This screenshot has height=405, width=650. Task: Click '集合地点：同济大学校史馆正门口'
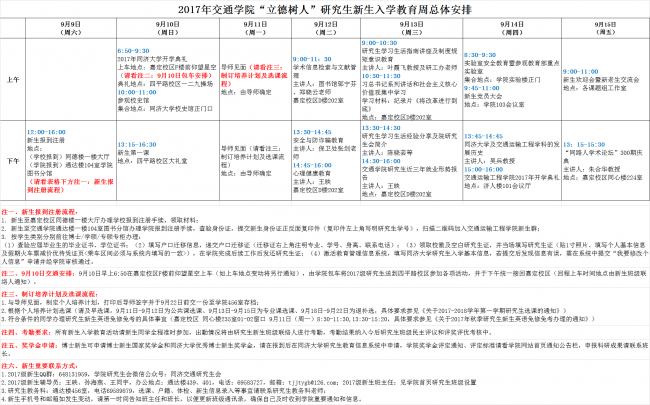coord(165,109)
